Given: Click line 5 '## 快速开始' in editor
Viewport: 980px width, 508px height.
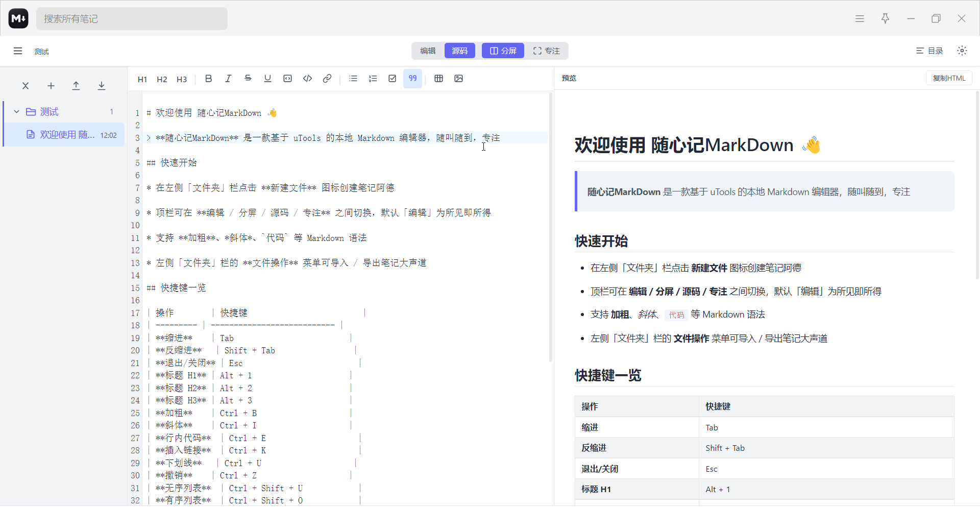Looking at the screenshot, I should point(171,163).
